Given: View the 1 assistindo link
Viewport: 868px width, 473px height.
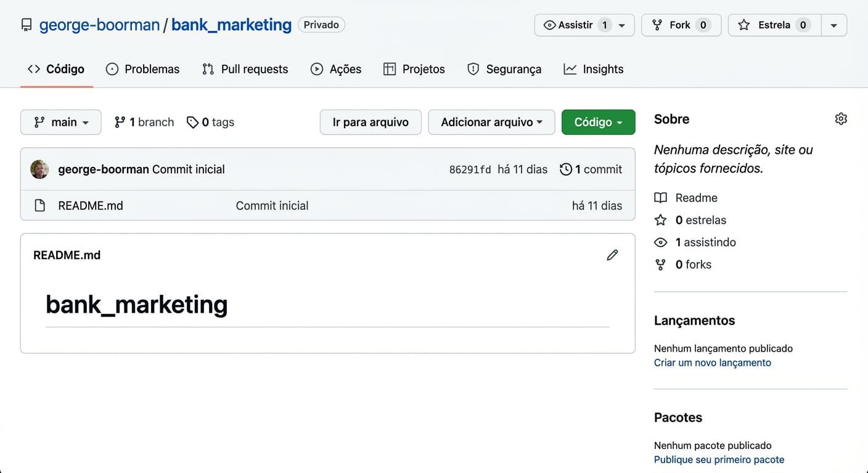Looking at the screenshot, I should pos(695,242).
